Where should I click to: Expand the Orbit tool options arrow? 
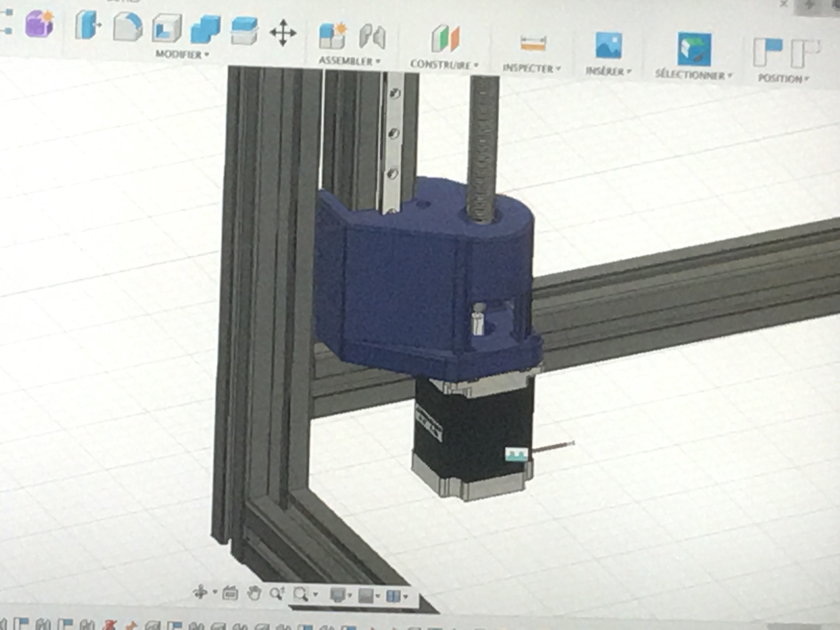click(215, 593)
